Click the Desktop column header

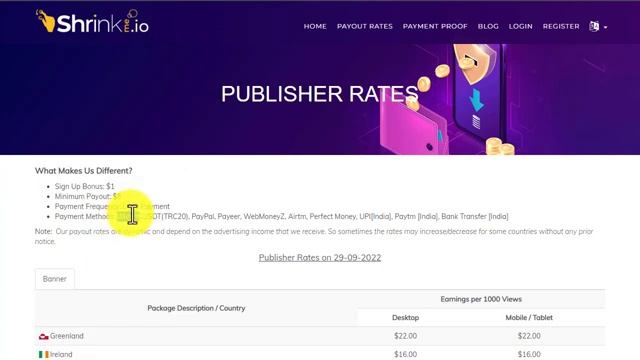pos(405,318)
